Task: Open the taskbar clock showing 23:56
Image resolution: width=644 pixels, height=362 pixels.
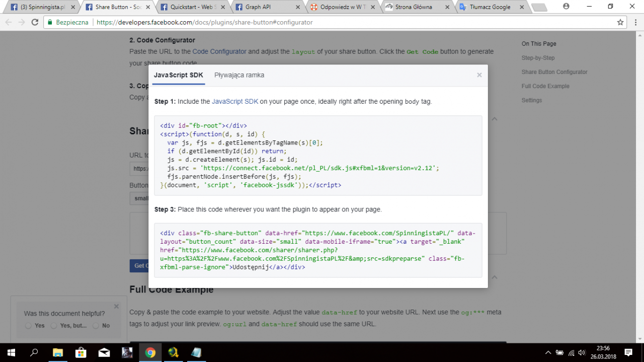Action: pyautogui.click(x=603, y=352)
